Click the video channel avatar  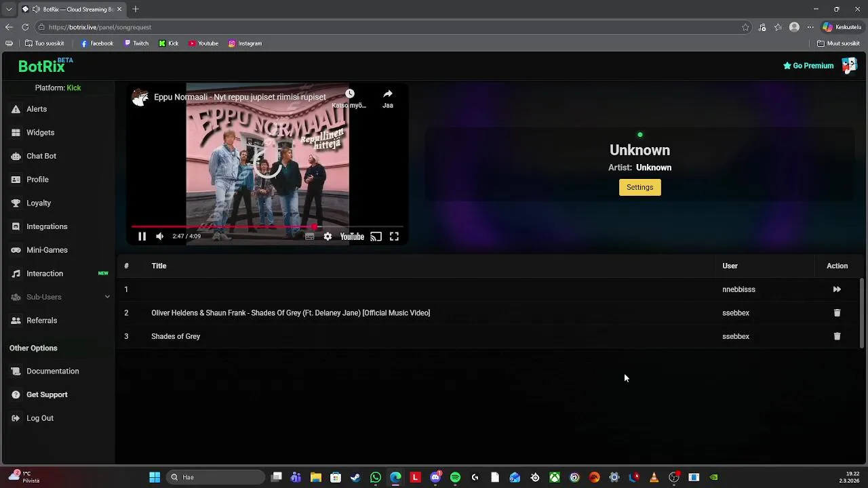(140, 98)
